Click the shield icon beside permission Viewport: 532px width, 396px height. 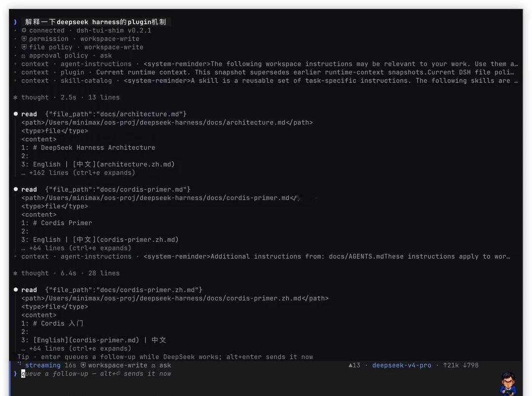[x=24, y=39]
